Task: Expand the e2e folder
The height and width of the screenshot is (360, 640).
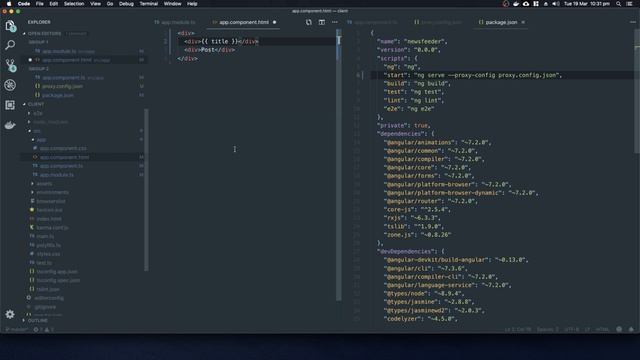Action: (38, 113)
